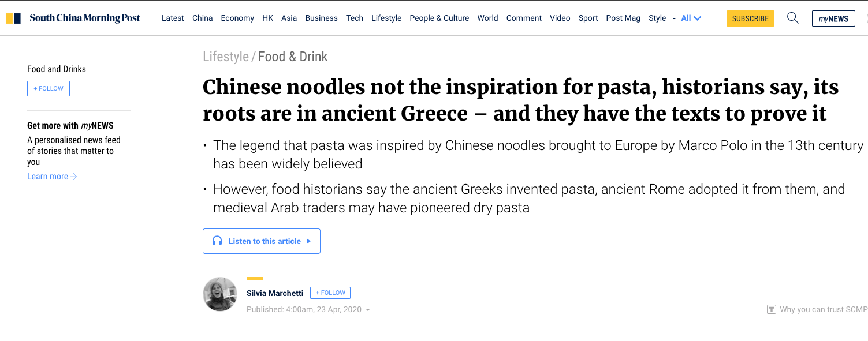The height and width of the screenshot is (341, 868).
Task: Expand the All sections dropdown
Action: pyautogui.click(x=691, y=18)
